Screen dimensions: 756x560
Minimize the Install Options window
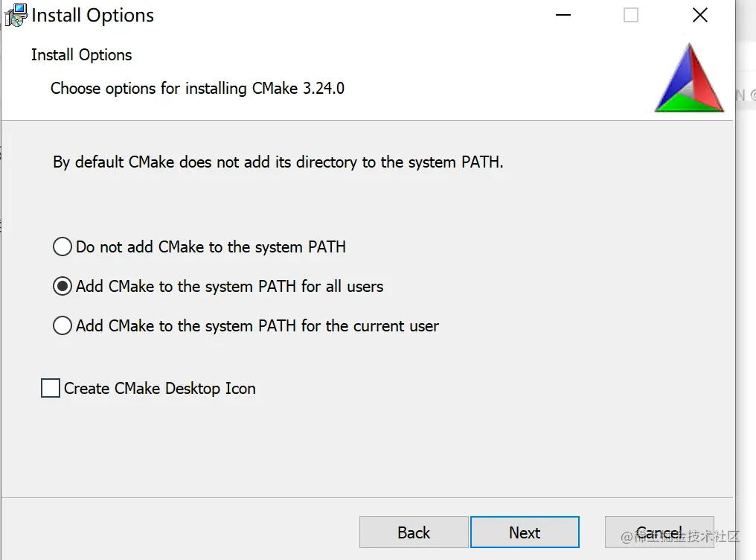point(562,16)
